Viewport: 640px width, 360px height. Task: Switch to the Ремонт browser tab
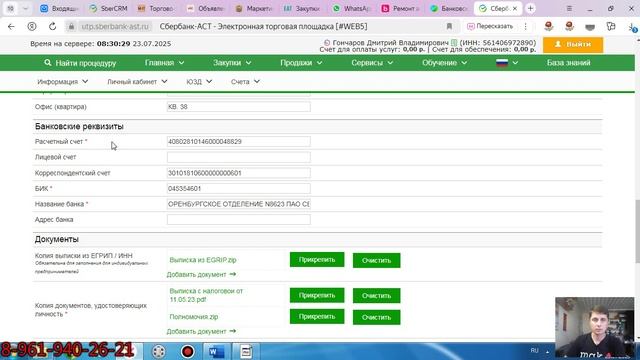[400, 8]
